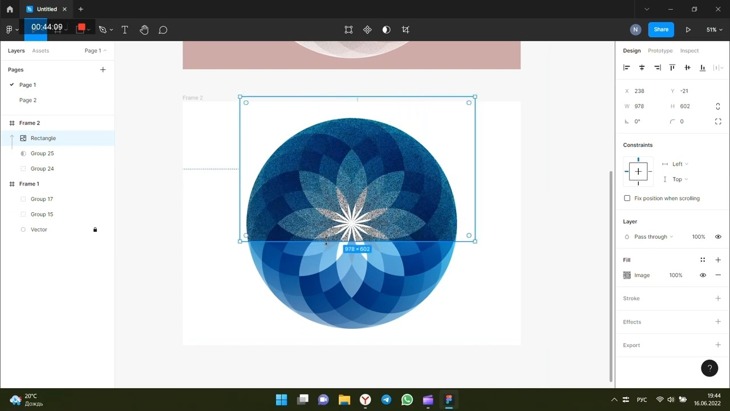Viewport: 730px width, 411px height.
Task: Click the Image fill swatch
Action: tap(627, 275)
